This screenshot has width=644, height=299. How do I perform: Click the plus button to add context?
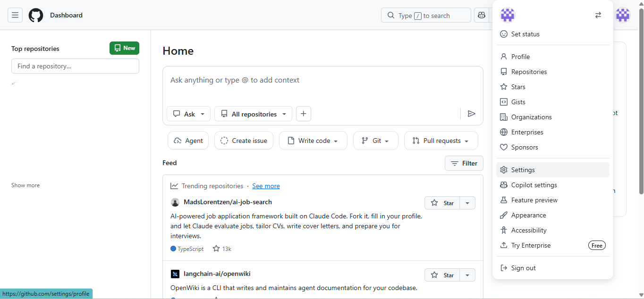tap(304, 114)
